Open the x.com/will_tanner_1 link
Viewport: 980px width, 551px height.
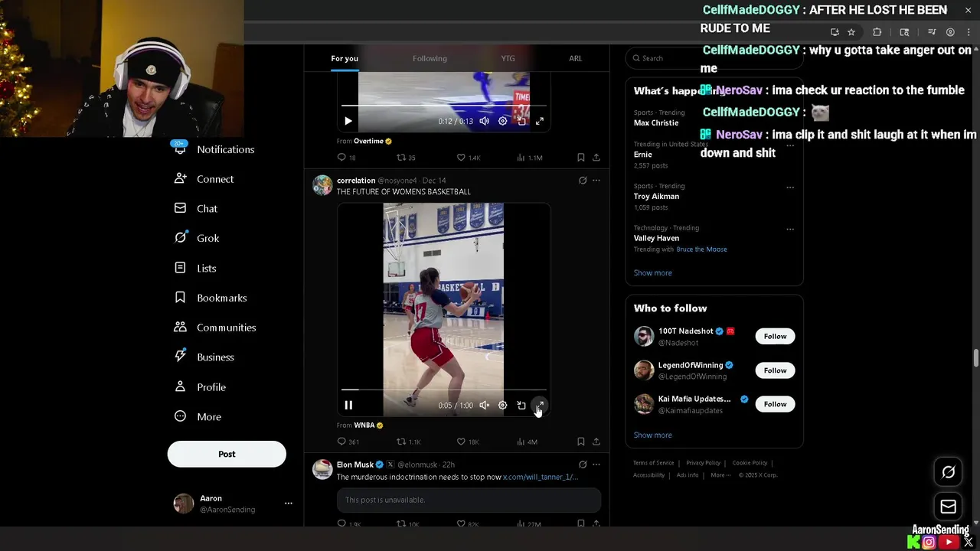pos(541,477)
